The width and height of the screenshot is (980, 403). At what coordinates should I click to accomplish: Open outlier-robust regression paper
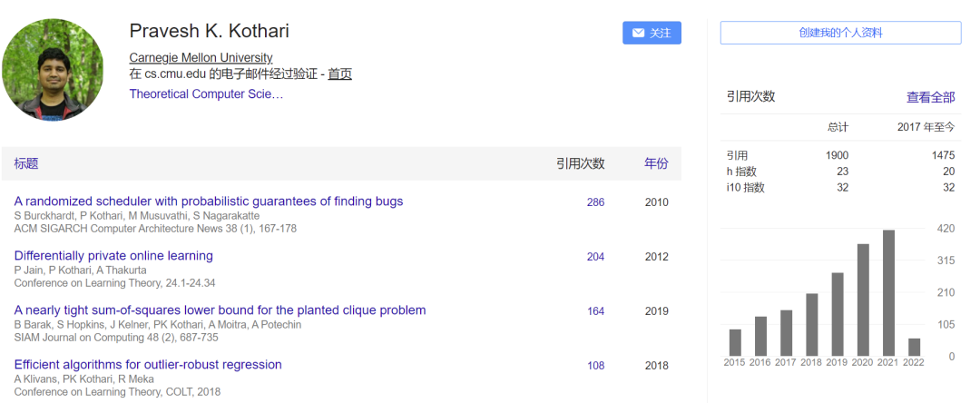pyautogui.click(x=148, y=364)
